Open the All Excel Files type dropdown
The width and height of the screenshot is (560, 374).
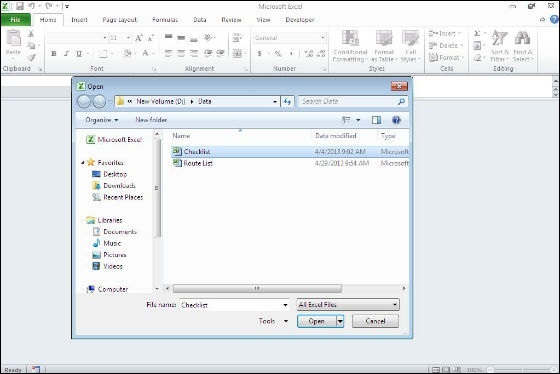(x=348, y=305)
